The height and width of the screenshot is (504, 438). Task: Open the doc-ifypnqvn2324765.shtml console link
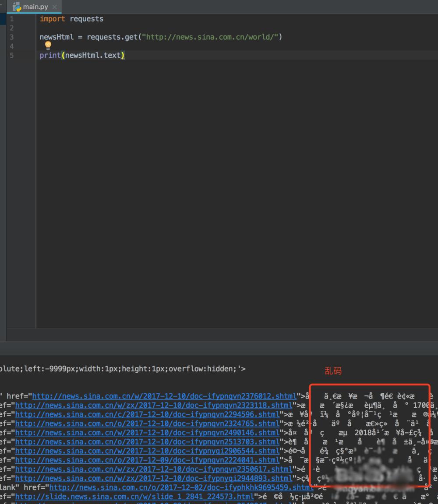click(x=147, y=424)
